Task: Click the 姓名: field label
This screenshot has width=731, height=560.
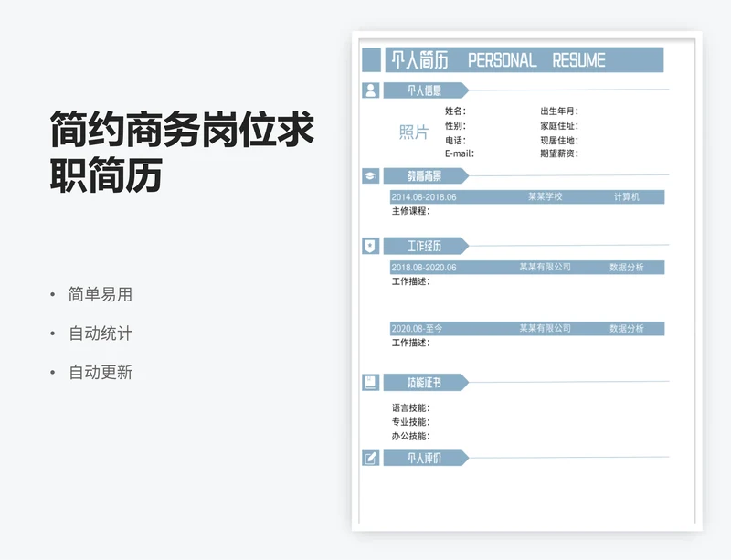Action: click(x=455, y=111)
